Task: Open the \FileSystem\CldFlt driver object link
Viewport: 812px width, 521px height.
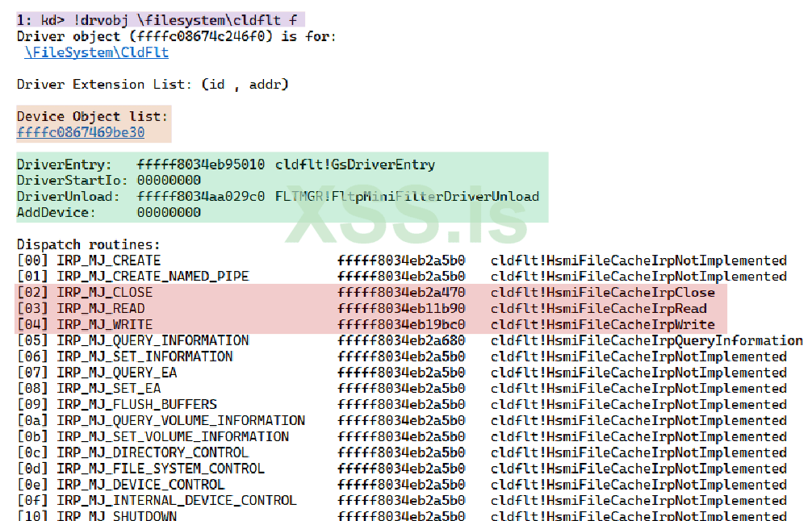Action: coord(96,52)
